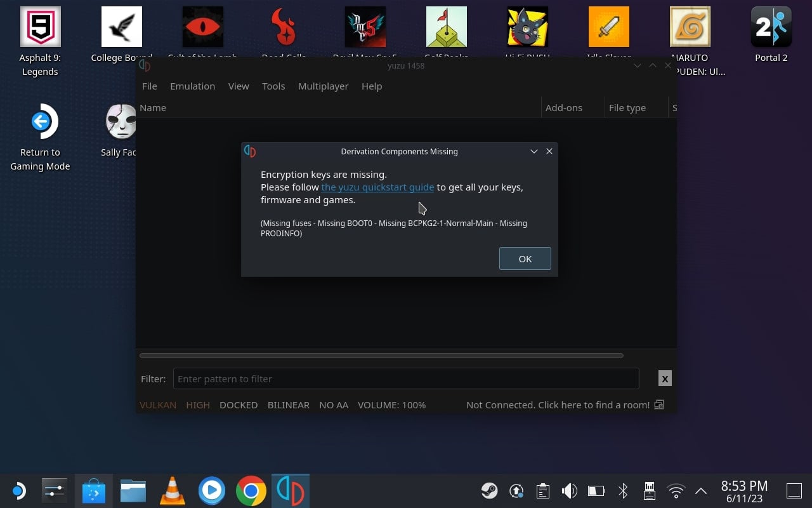Click the VOLUME: 100% status control
This screenshot has height=508, width=812.
tap(391, 404)
